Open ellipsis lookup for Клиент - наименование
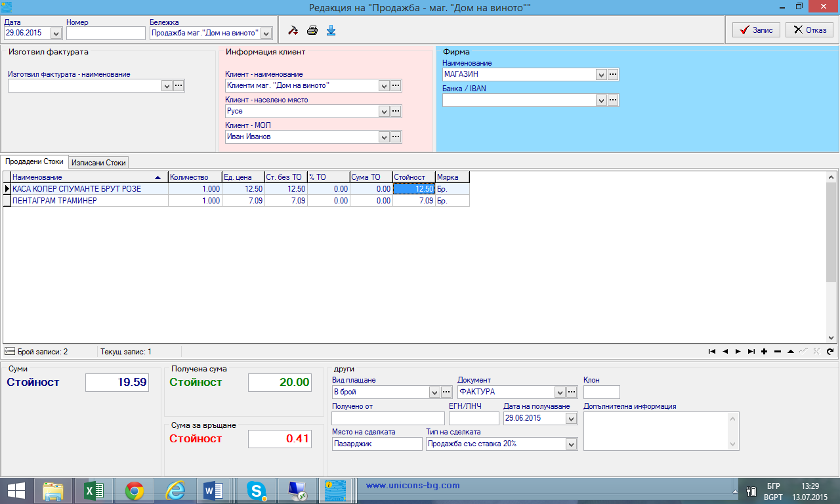The image size is (840, 504). pyautogui.click(x=396, y=85)
